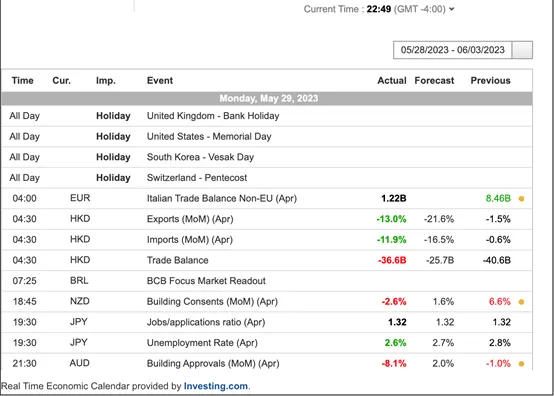The height and width of the screenshot is (396, 554).
Task: Click the AUD currency cell
Action: (79, 363)
